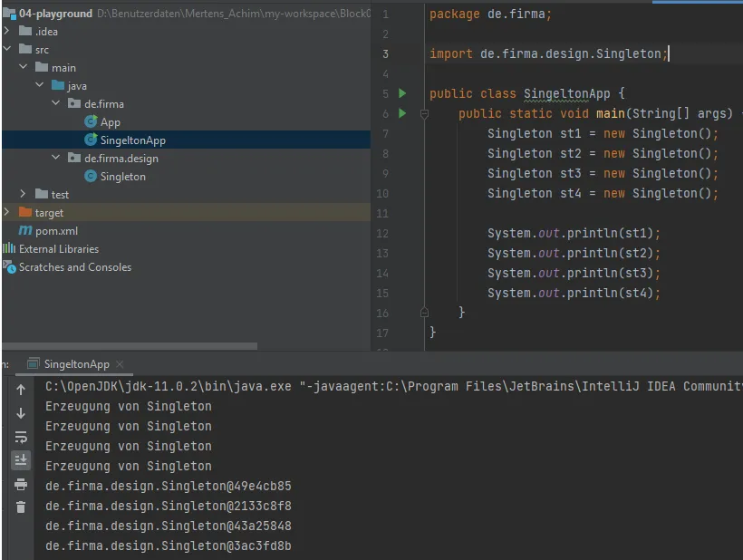Click the Print icon in console
Screen dimensions: 743x560
(x=21, y=484)
